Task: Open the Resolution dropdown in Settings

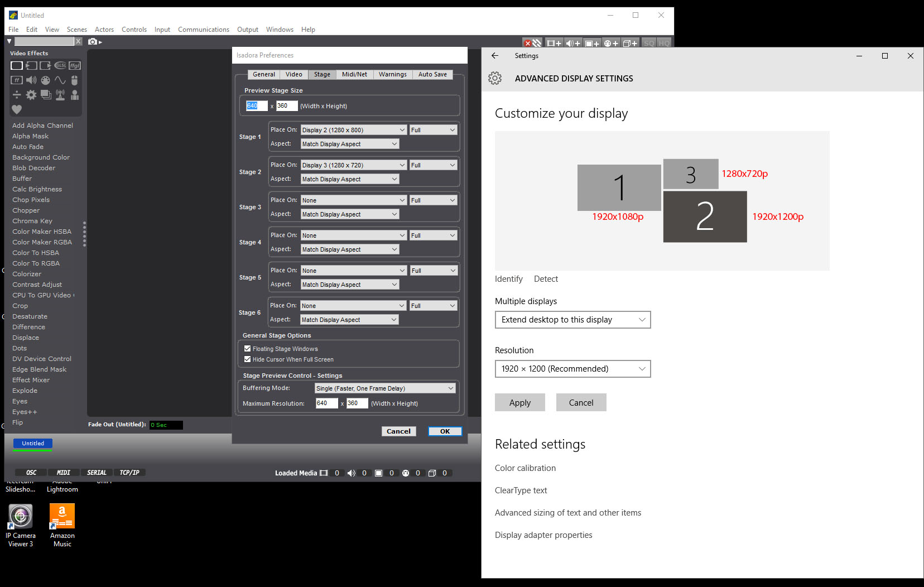Action: pyautogui.click(x=572, y=369)
